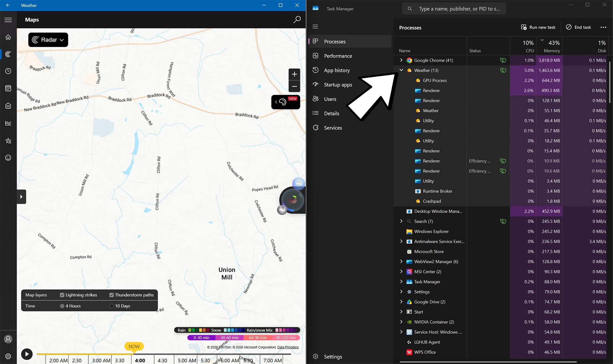This screenshot has width=613, height=364.
Task: Open account profile icon in Weather
Action: 8,339
